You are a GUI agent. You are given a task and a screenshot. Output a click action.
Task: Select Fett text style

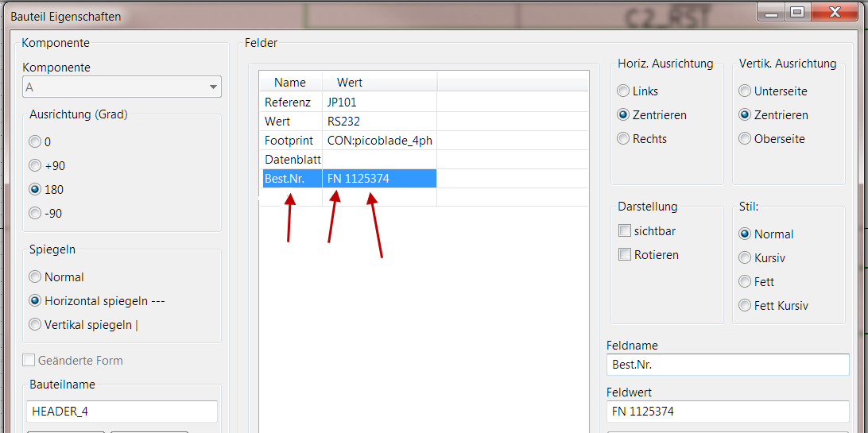pos(745,281)
